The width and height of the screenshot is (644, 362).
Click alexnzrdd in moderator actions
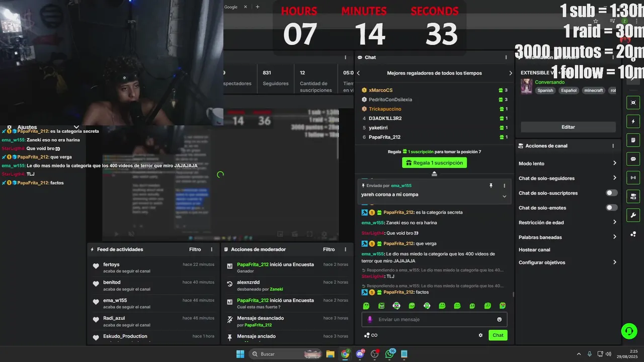pyautogui.click(x=248, y=283)
